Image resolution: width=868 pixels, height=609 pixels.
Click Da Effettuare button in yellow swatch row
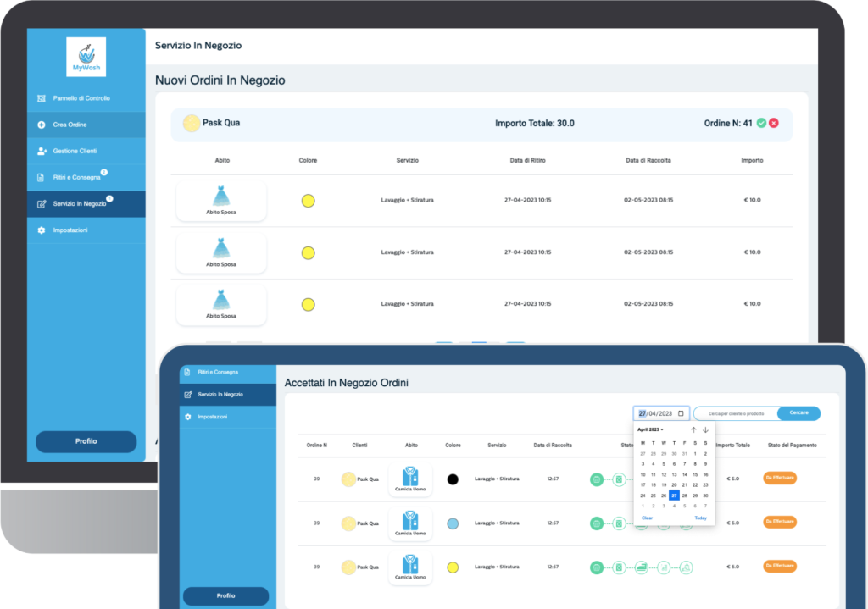(780, 566)
